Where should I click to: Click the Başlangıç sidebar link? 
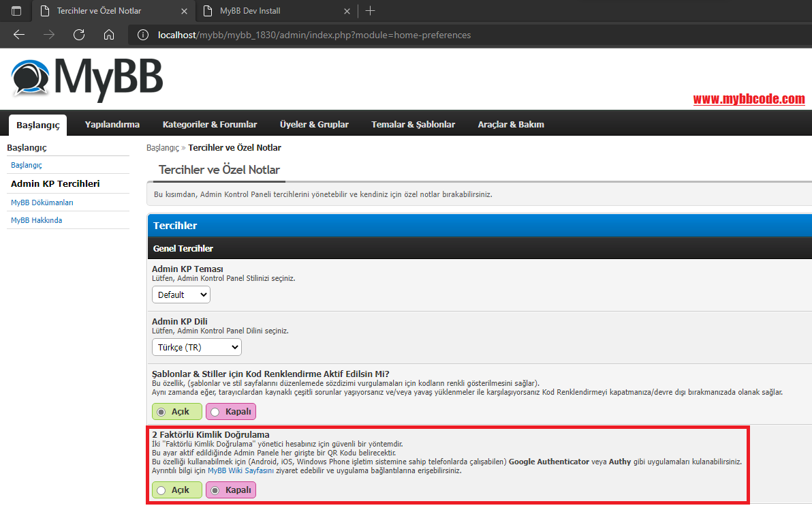[27, 165]
